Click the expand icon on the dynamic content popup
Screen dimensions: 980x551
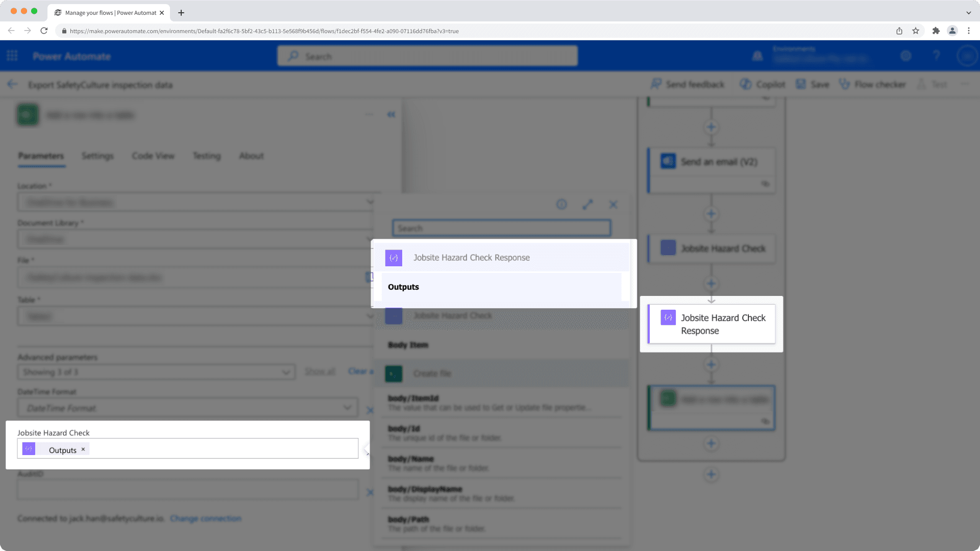pyautogui.click(x=587, y=204)
